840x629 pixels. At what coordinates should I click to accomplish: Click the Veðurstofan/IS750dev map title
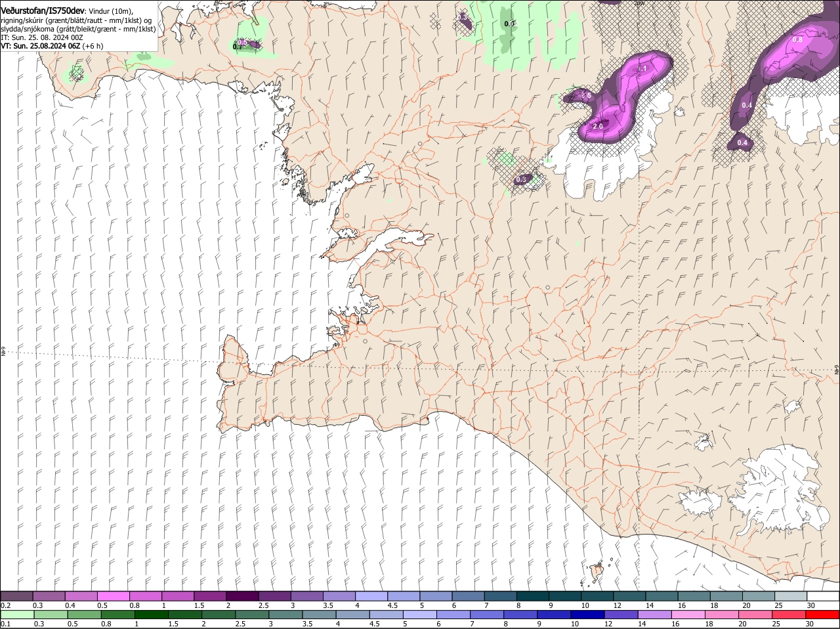pyautogui.click(x=43, y=11)
